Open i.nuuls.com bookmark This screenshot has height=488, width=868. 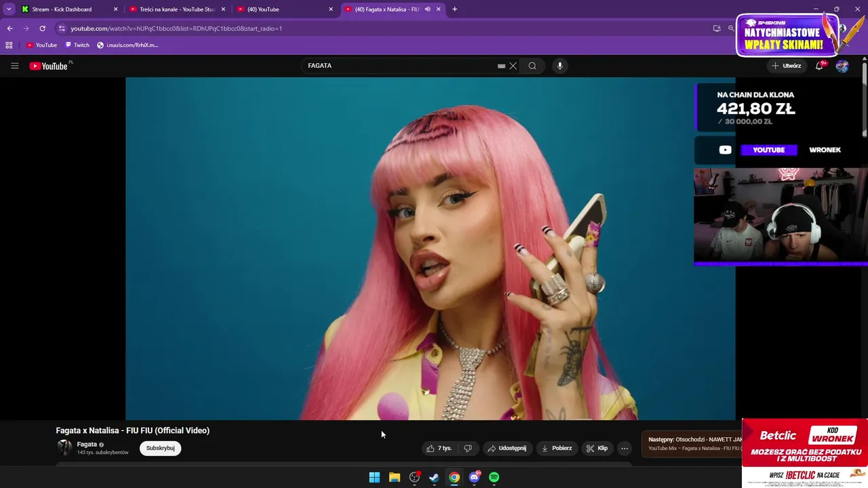click(x=127, y=45)
